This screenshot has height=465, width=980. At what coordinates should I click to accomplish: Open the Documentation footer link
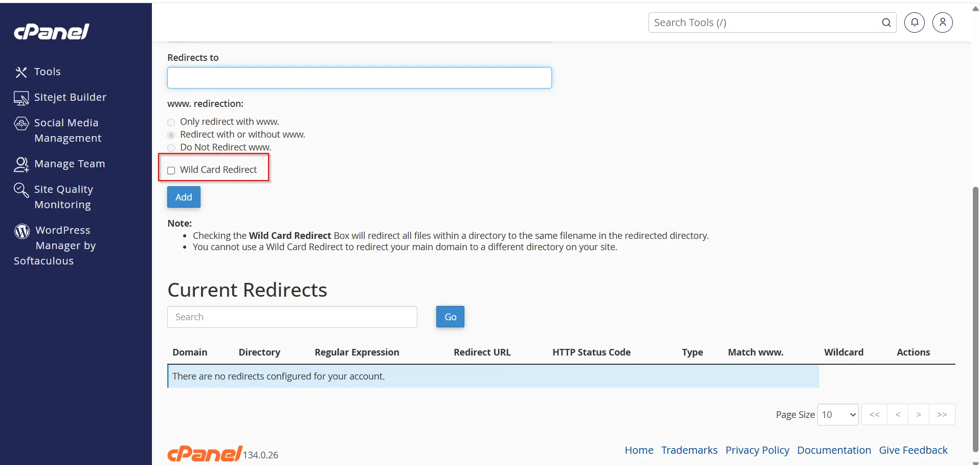coord(834,450)
